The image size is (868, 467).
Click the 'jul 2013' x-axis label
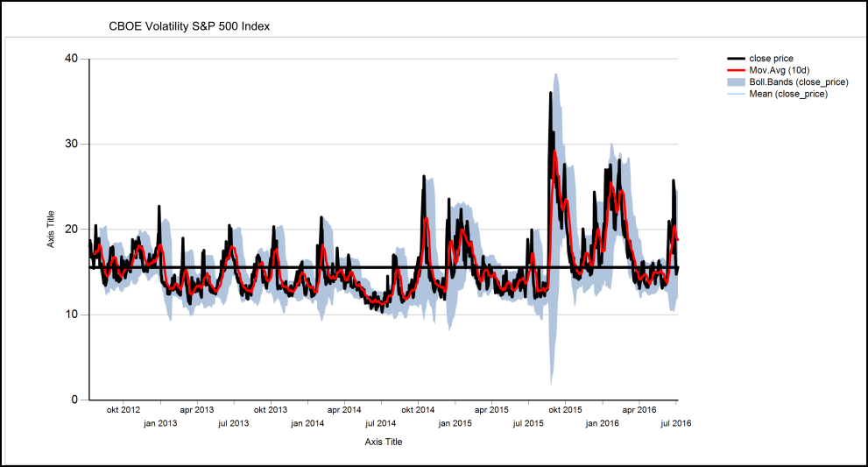(x=234, y=423)
